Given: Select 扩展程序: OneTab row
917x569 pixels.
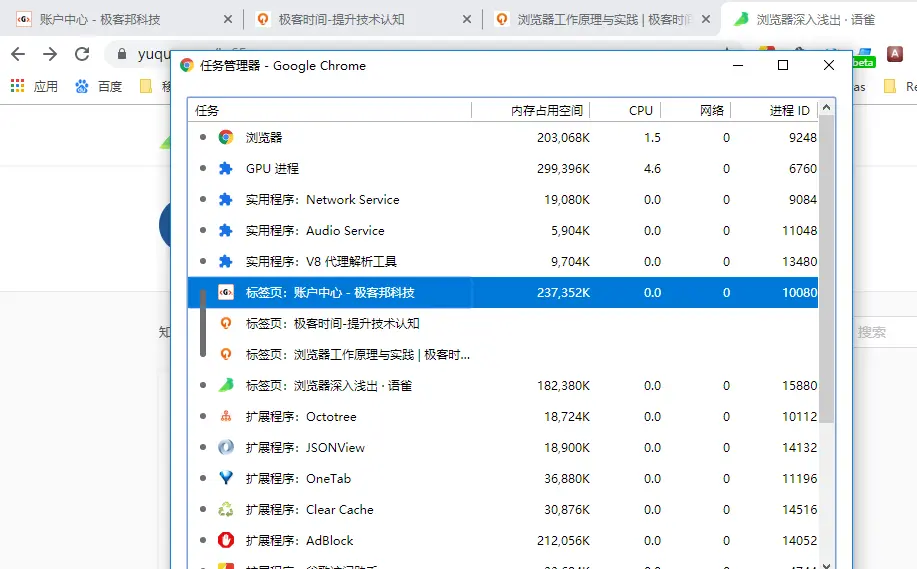Looking at the screenshot, I should click(503, 478).
